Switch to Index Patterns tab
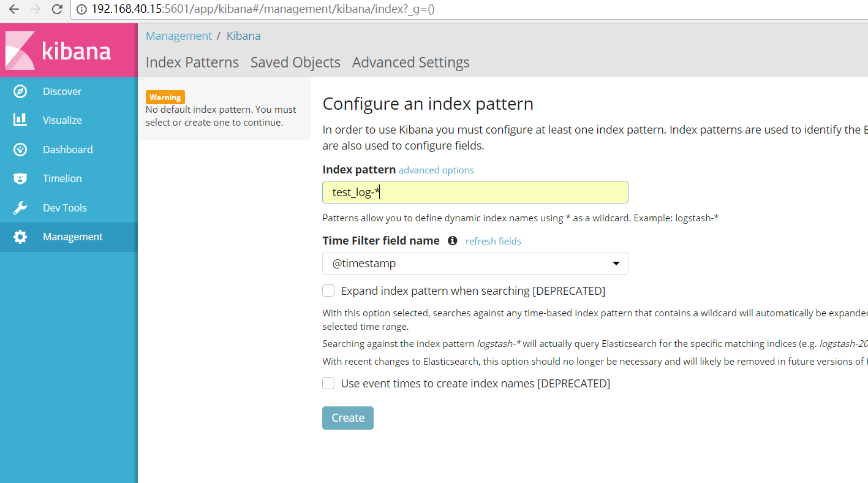 (x=192, y=63)
